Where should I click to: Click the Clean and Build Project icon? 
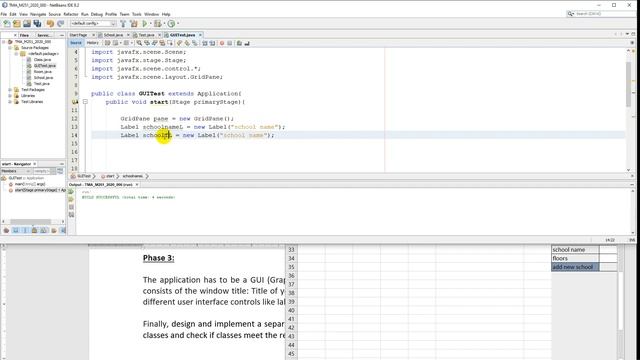coord(133,24)
